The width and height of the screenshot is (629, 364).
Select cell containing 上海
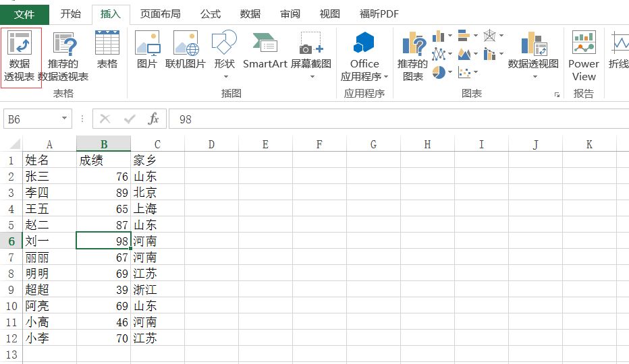pos(157,208)
